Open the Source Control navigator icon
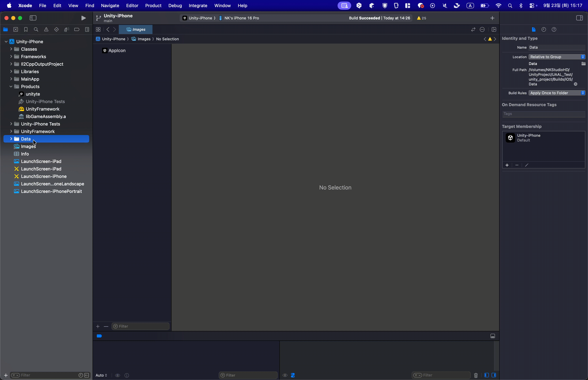Image resolution: width=588 pixels, height=380 pixels. [15, 30]
